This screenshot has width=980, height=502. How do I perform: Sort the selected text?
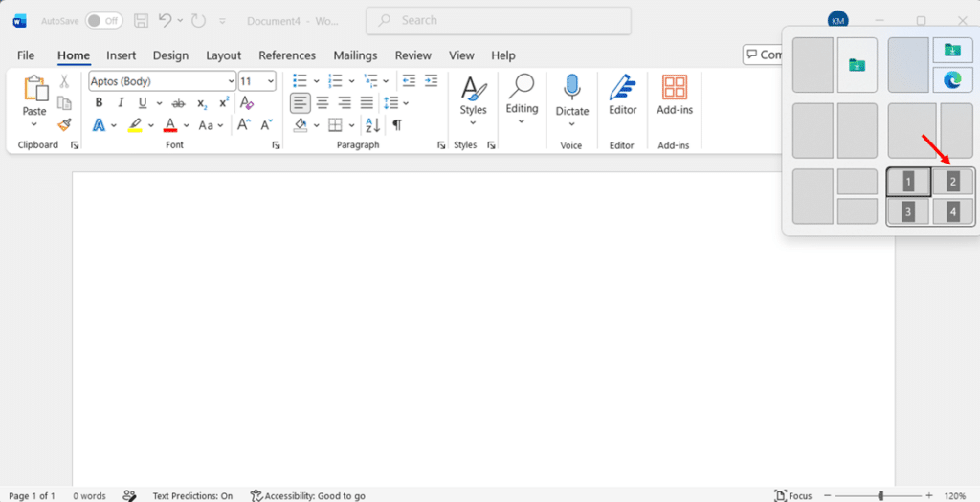[x=373, y=125]
